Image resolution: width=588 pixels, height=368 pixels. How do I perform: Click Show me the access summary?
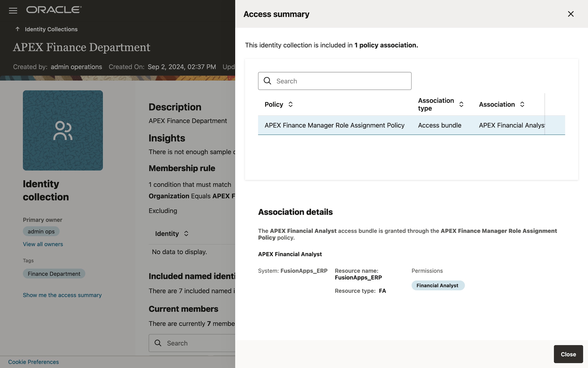click(62, 295)
